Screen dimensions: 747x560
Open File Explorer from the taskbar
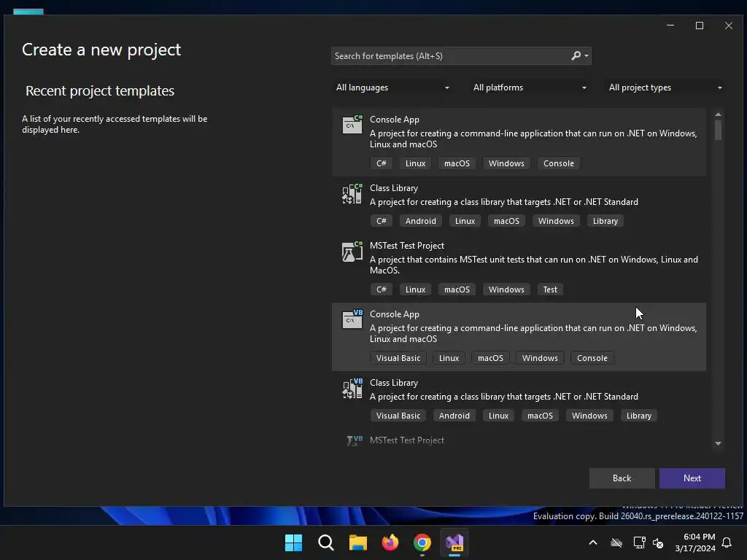357,542
